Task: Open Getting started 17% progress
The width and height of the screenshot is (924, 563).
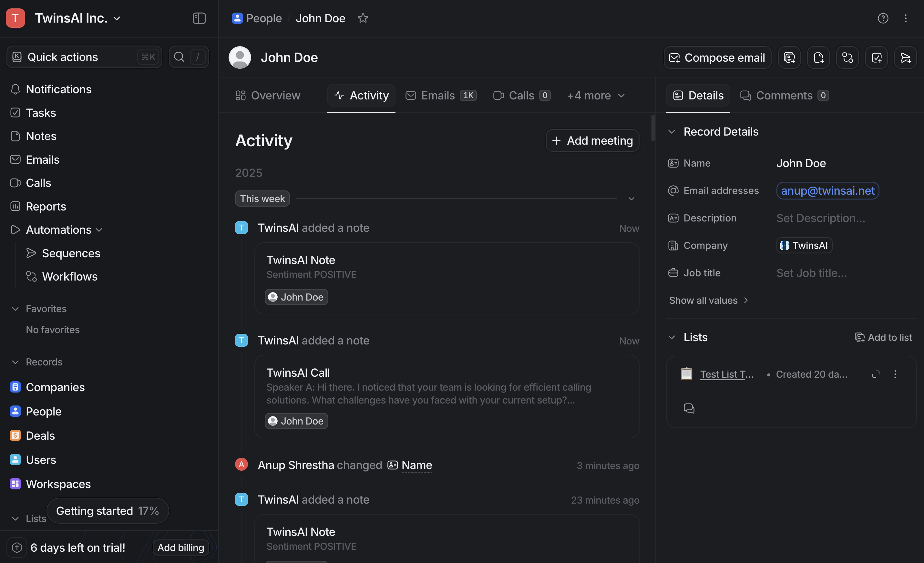Action: [x=107, y=510]
